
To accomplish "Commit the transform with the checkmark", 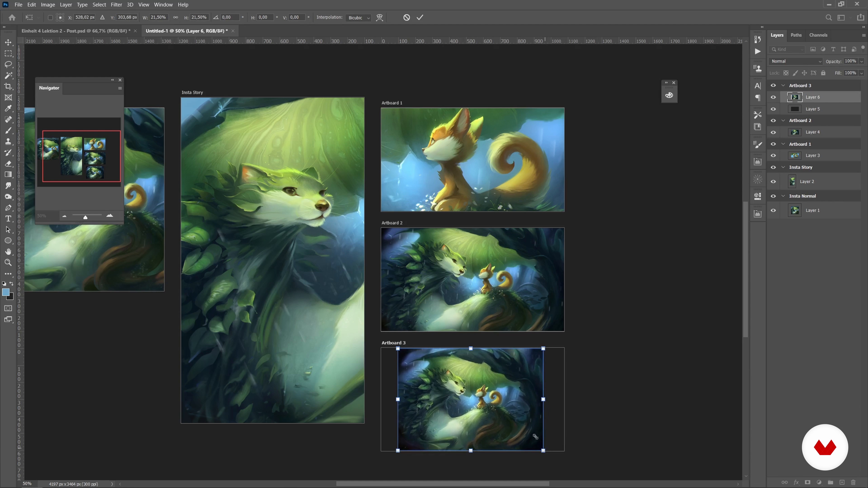I will point(420,18).
